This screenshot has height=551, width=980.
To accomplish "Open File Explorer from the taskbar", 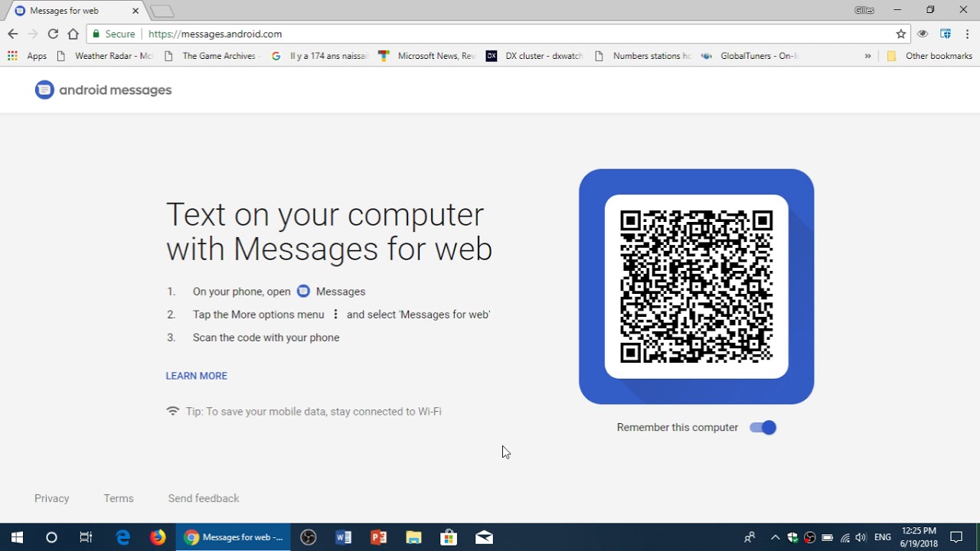I will click(x=414, y=537).
